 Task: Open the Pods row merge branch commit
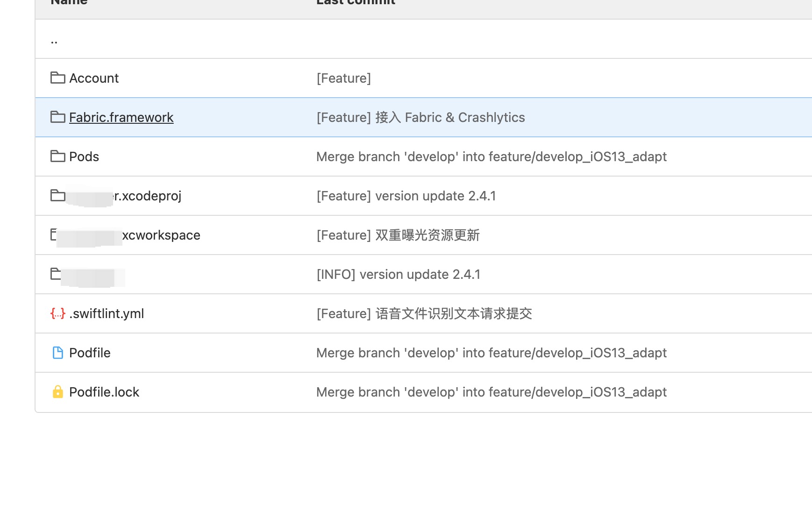point(491,156)
